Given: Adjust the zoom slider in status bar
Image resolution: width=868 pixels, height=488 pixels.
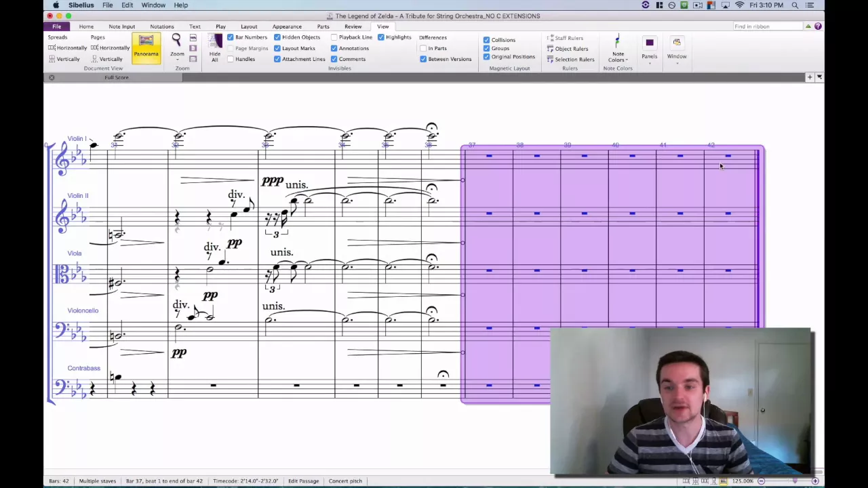Looking at the screenshot, I should pyautogui.click(x=795, y=481).
